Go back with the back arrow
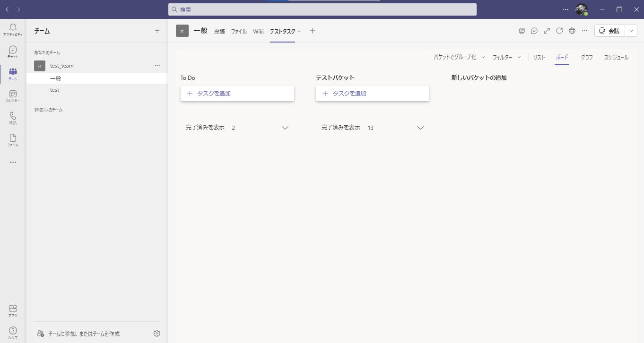Screen dimensions: 644x343 coord(7,9)
